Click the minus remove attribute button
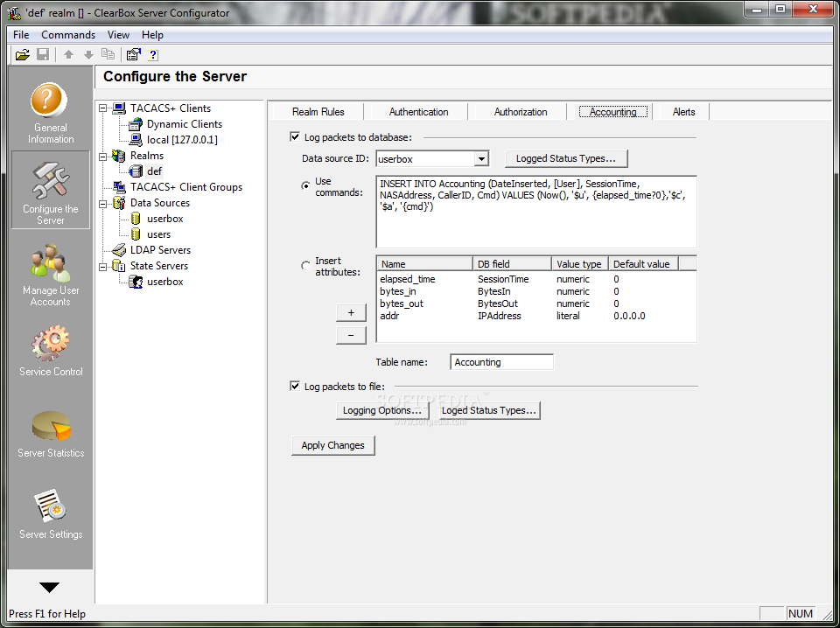Image resolution: width=840 pixels, height=628 pixels. pos(351,335)
